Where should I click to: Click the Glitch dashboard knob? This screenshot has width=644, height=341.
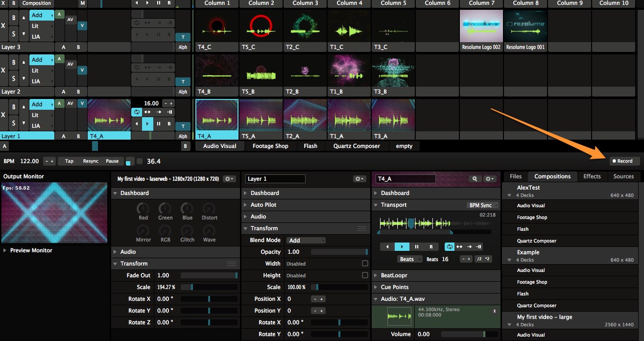tap(187, 230)
